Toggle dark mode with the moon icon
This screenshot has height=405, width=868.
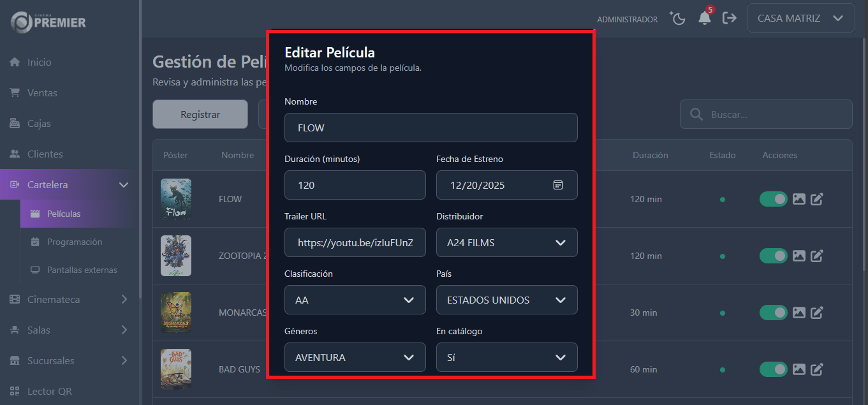677,18
